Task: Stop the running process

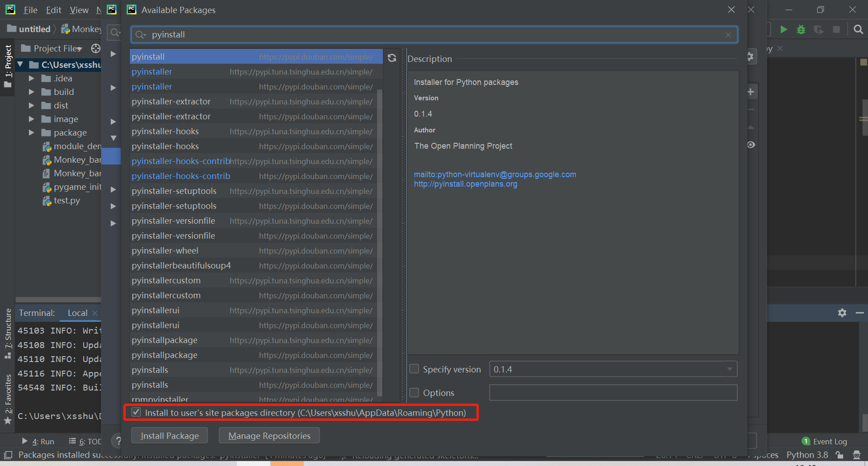Action: 836,29
